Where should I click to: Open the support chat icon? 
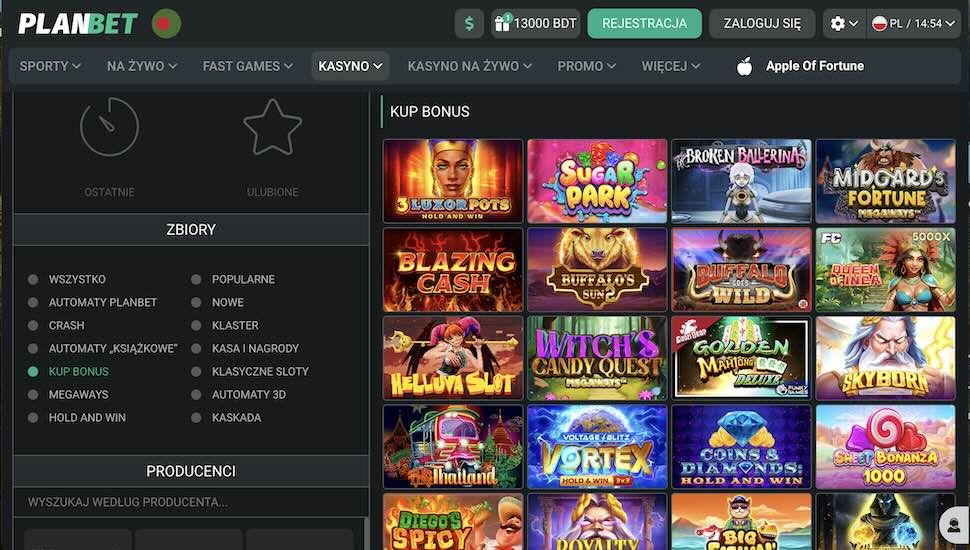(953, 525)
